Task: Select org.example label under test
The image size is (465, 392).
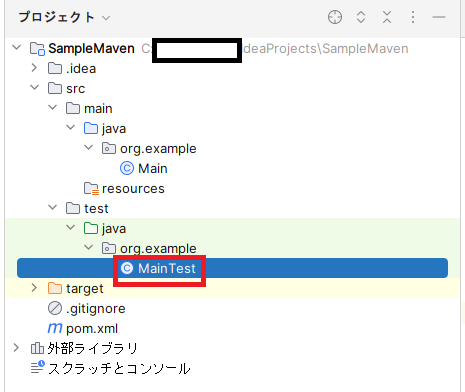Action: click(158, 249)
